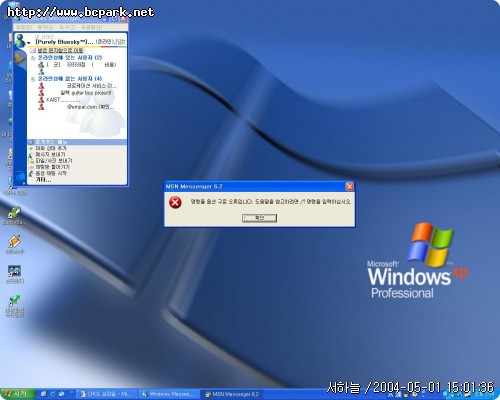
Task: Click the green buddy status icon in Messenger
Action: click(x=21, y=40)
